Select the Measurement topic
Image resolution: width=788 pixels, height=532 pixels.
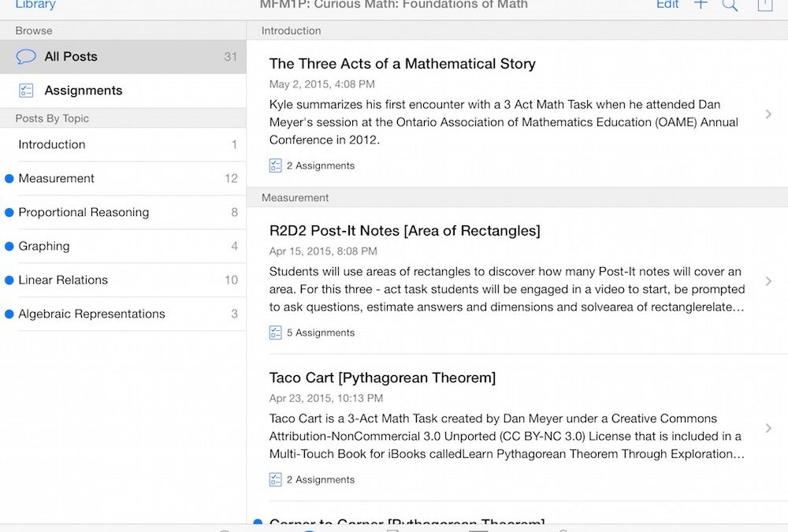tap(57, 178)
